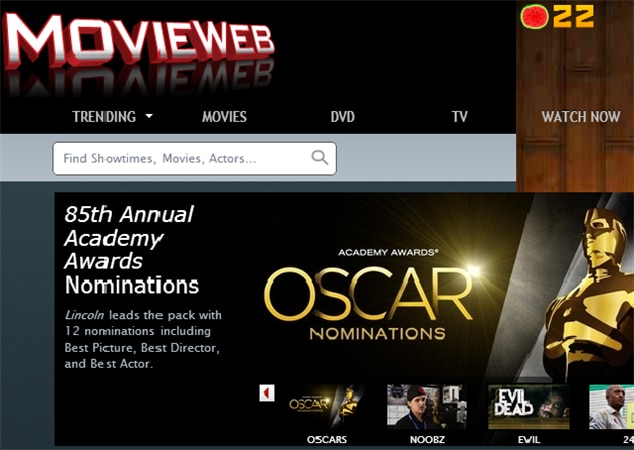Click the MovieWeb logo
Viewport: 634px width, 450px height.
click(x=139, y=40)
